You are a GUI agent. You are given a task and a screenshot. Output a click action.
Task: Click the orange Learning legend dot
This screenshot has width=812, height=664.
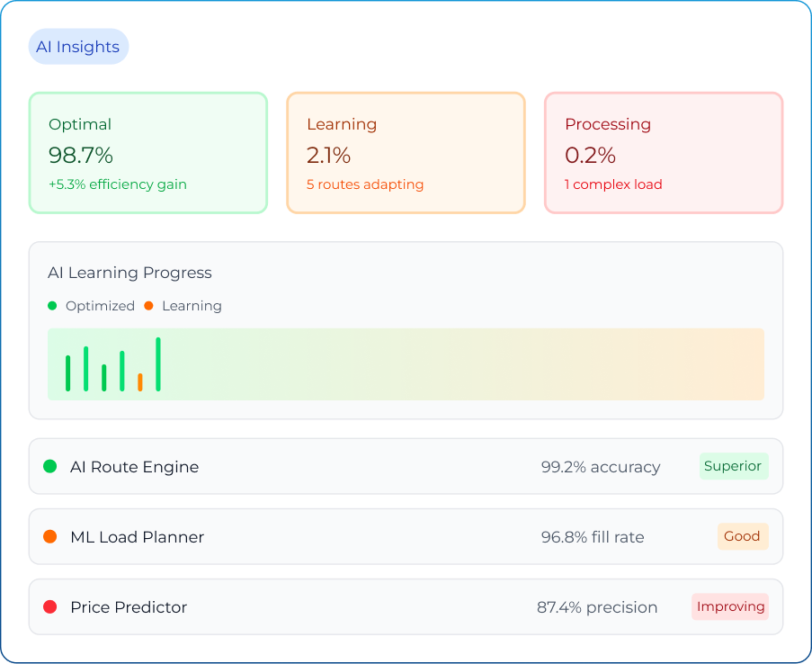coord(148,306)
